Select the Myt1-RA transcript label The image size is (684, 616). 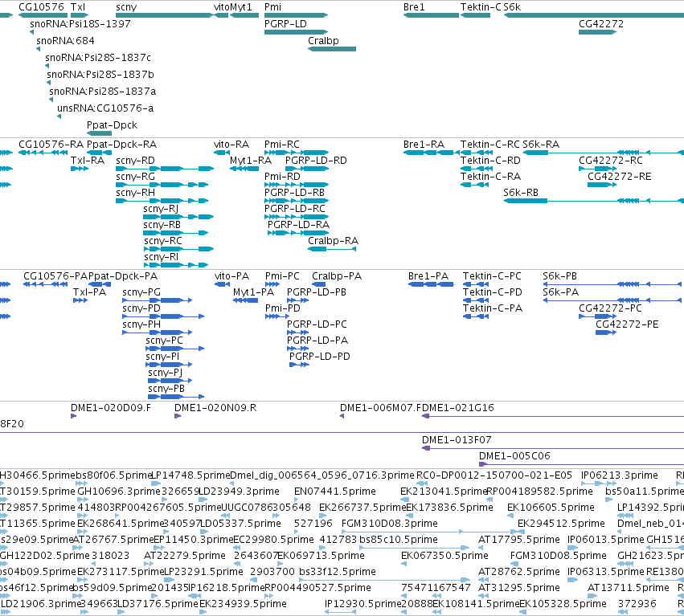[x=251, y=161]
